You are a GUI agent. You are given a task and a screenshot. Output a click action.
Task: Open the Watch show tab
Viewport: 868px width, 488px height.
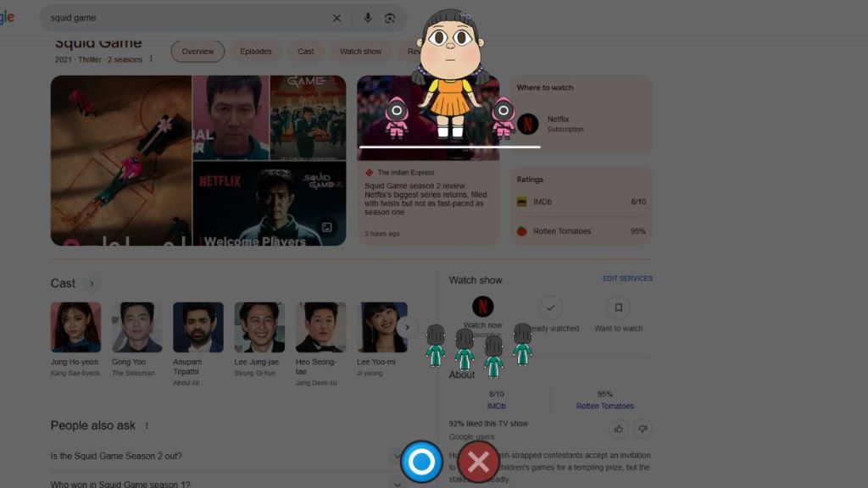coord(360,52)
